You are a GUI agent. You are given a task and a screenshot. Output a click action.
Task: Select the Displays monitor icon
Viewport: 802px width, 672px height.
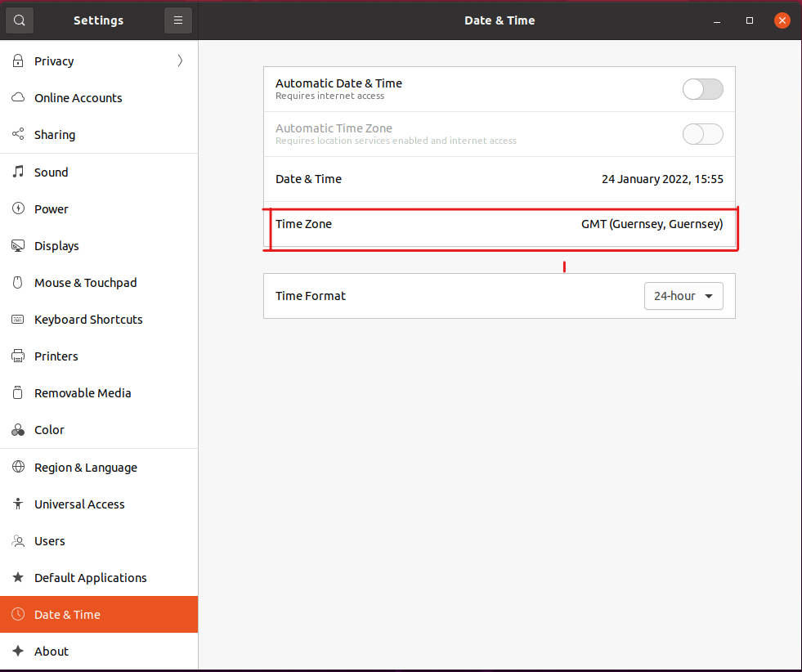pyautogui.click(x=18, y=246)
